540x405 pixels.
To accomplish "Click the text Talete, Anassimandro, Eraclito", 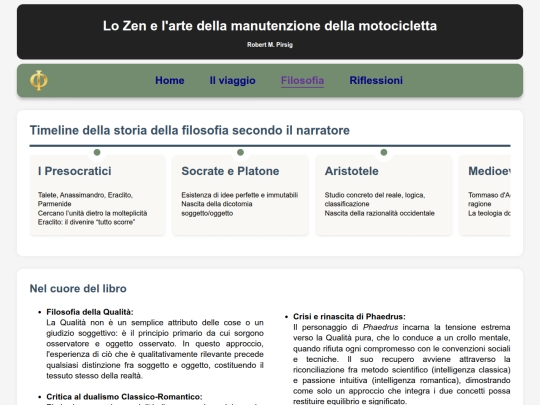I will pos(85,195).
